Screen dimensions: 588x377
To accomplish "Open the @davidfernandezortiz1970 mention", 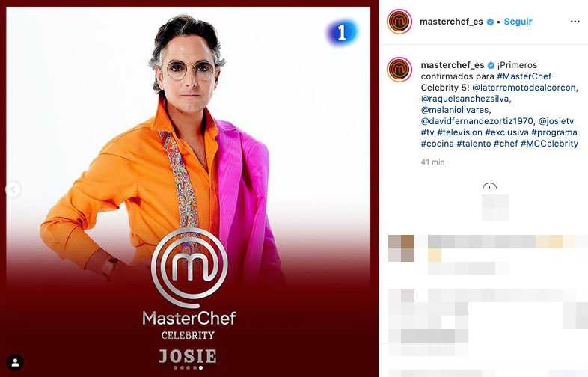I will coord(477,121).
